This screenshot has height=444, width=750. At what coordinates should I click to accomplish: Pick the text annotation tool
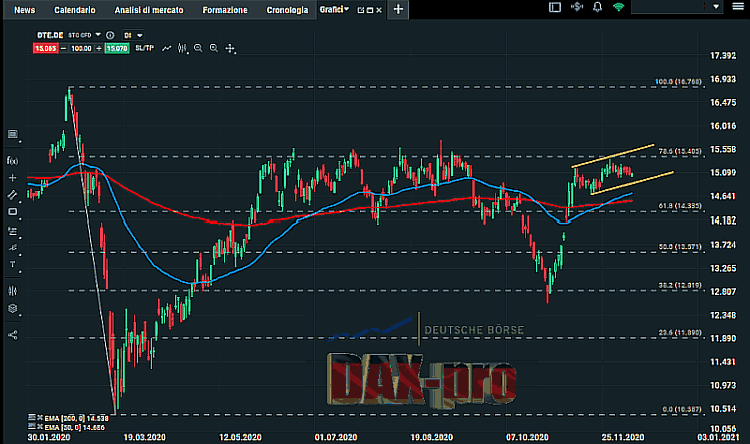click(13, 264)
